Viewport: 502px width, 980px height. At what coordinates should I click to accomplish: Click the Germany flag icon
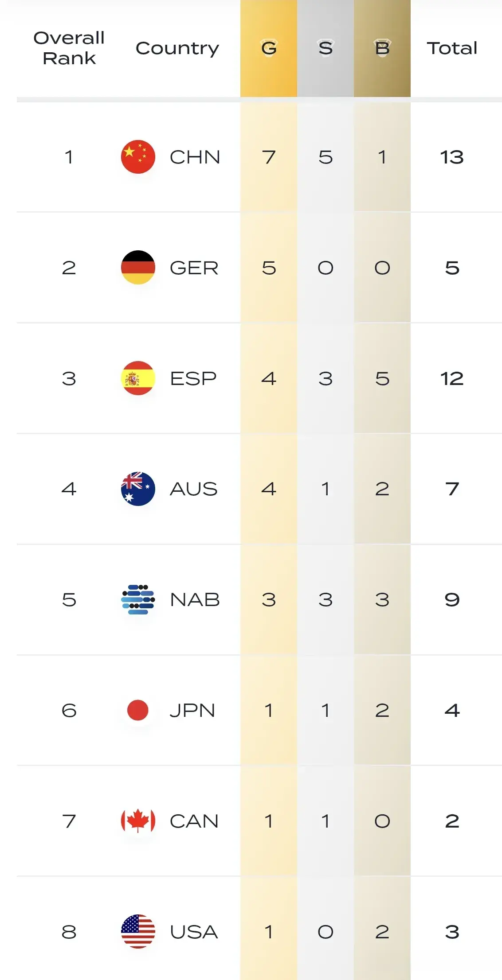[x=138, y=268]
